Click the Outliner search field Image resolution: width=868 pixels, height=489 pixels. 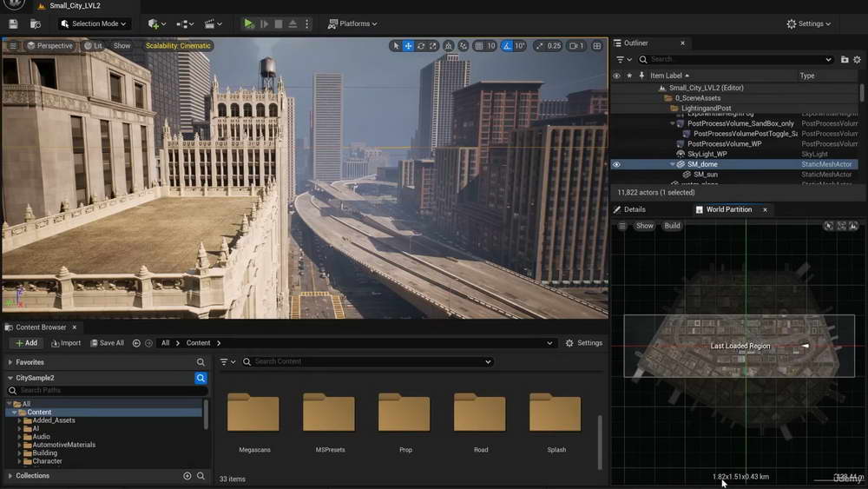point(736,59)
